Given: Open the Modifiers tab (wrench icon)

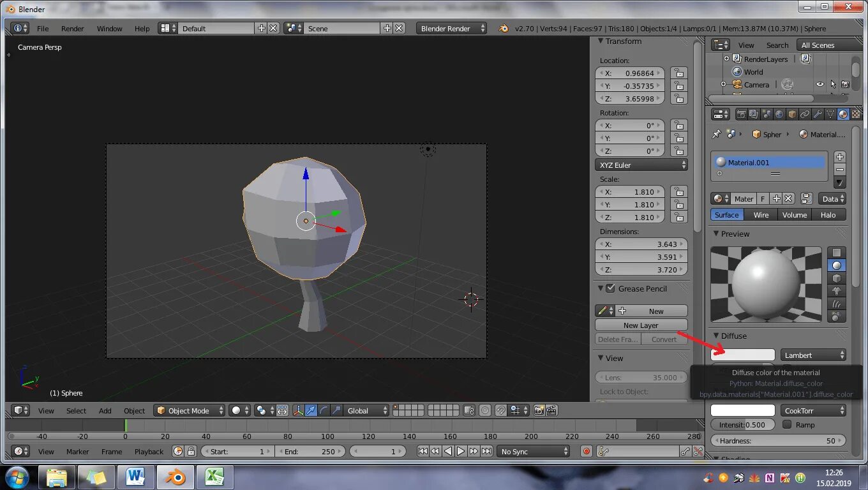Looking at the screenshot, I should [x=818, y=115].
